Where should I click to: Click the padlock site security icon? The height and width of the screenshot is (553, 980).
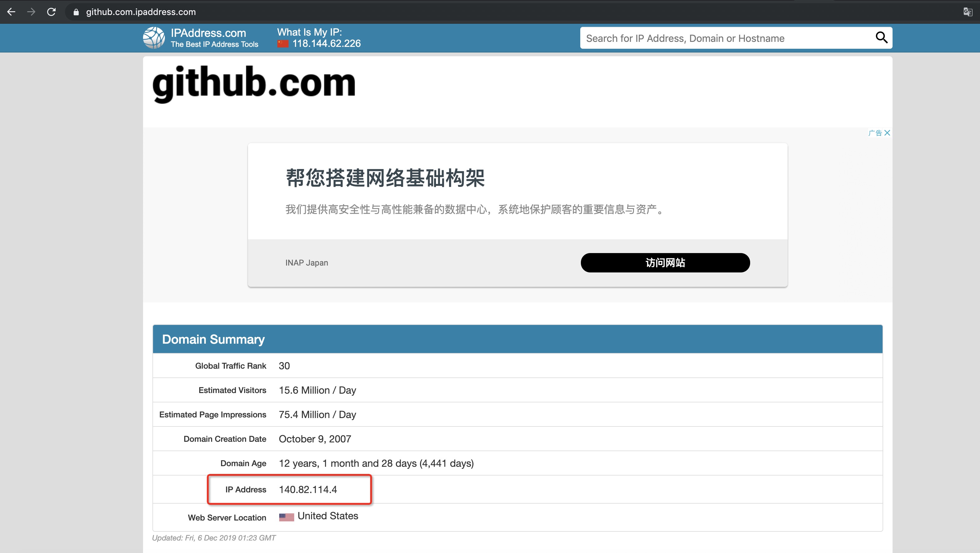(76, 12)
